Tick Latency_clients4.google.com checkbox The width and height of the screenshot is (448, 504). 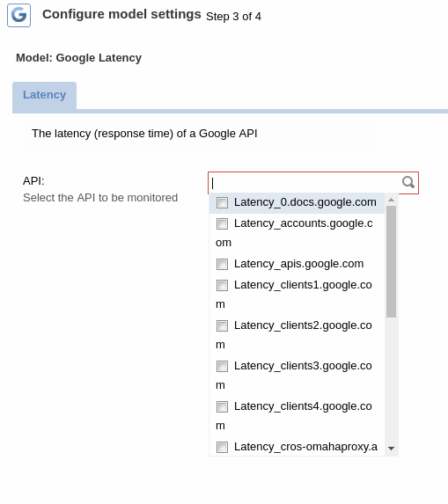pos(222,407)
